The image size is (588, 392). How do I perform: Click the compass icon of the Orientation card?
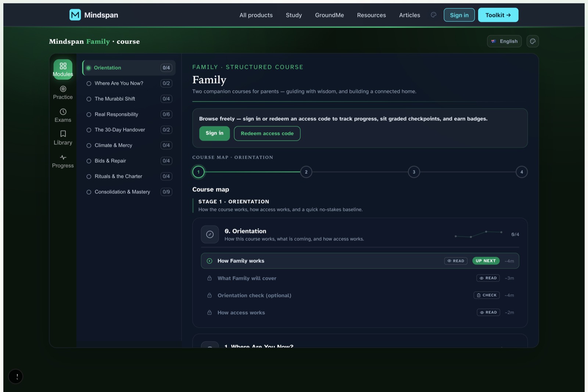[x=210, y=234]
